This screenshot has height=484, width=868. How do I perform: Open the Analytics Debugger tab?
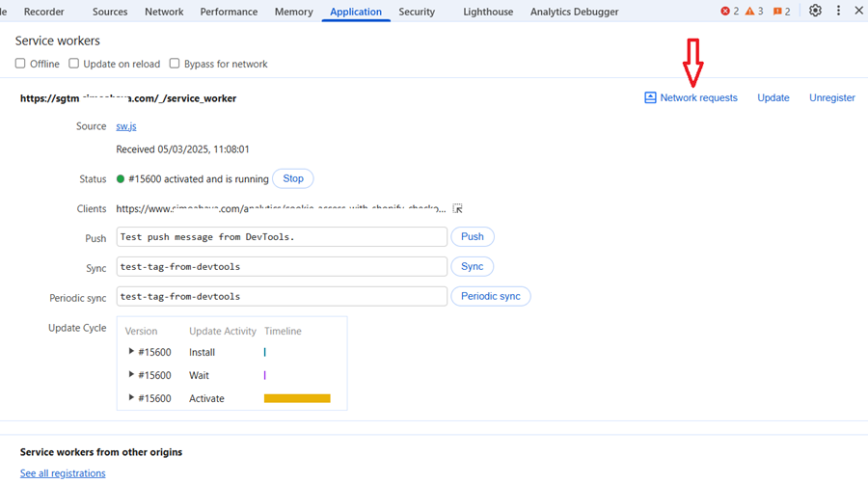574,12
